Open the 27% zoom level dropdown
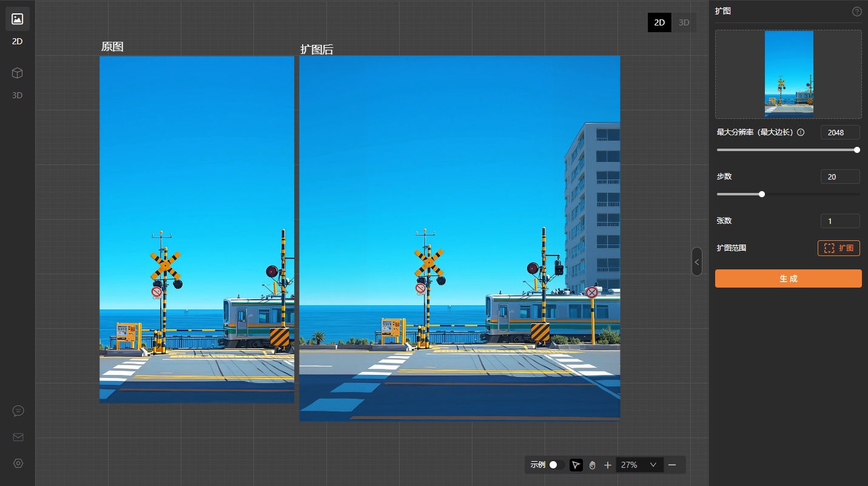This screenshot has width=868, height=486. pos(640,465)
